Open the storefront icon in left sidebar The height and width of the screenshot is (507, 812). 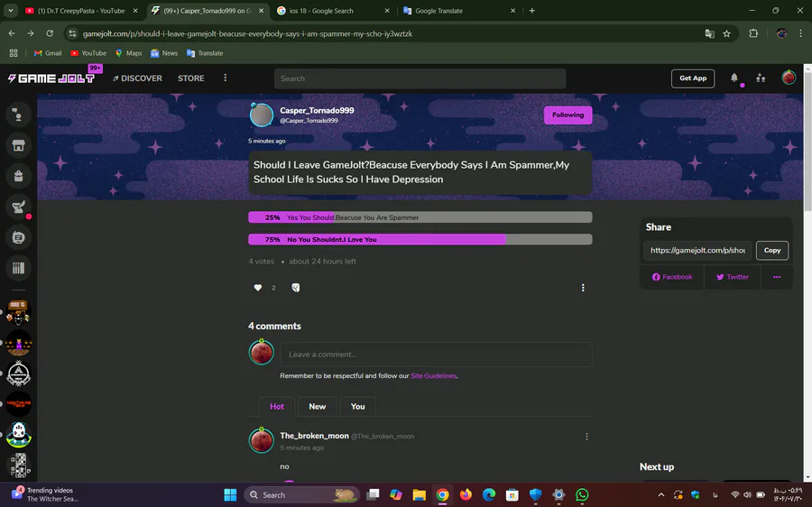tap(18, 145)
